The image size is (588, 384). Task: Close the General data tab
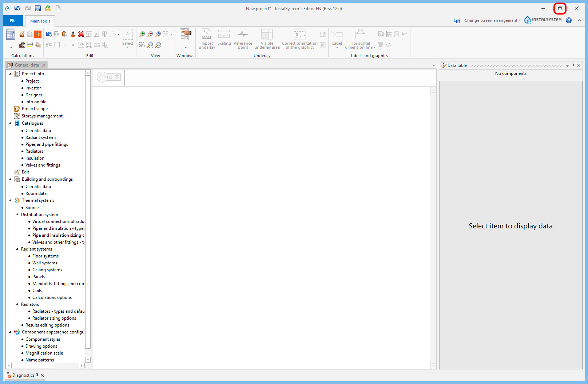coord(44,65)
